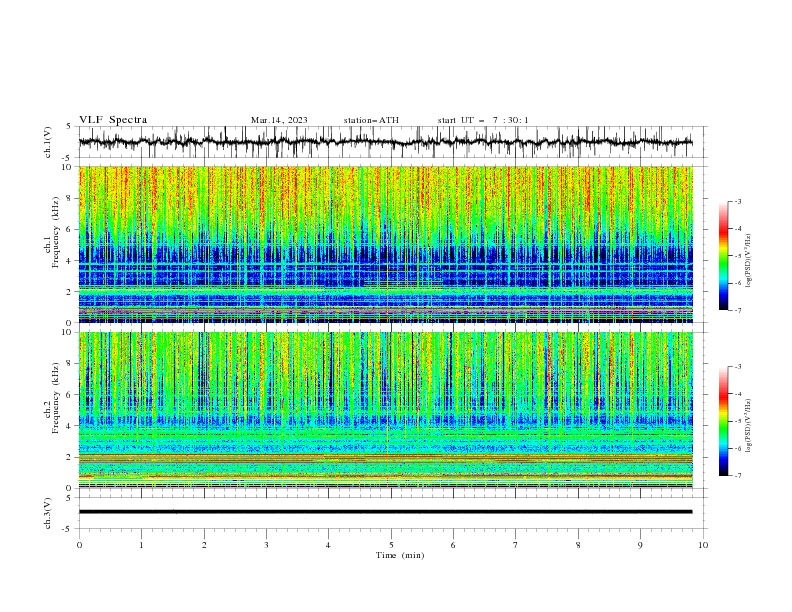792x612 pixels.
Task: Click the 'Time (min)' axis label
Action: coord(400,555)
